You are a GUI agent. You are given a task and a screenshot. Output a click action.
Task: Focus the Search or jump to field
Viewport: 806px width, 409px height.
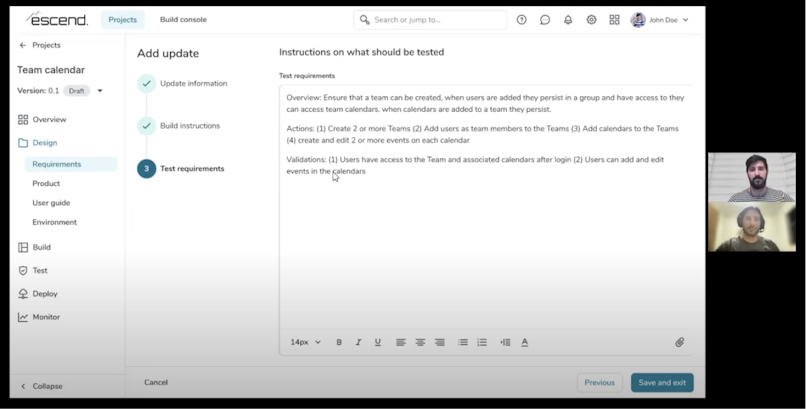430,20
